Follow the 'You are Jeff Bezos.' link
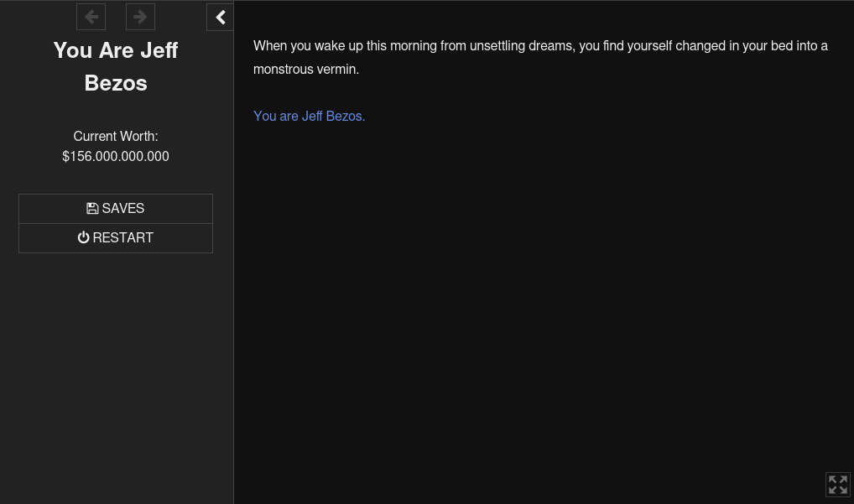Image resolution: width=854 pixels, height=504 pixels. tap(309, 116)
